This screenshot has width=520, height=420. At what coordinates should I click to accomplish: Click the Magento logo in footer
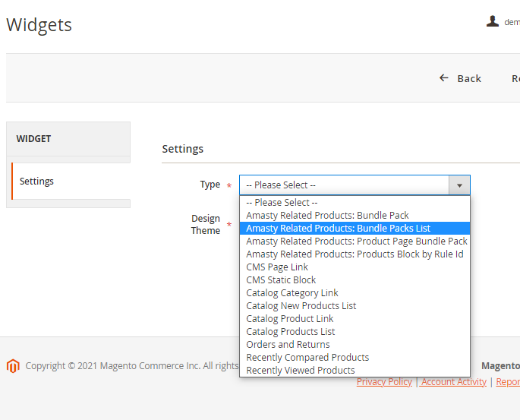13,366
